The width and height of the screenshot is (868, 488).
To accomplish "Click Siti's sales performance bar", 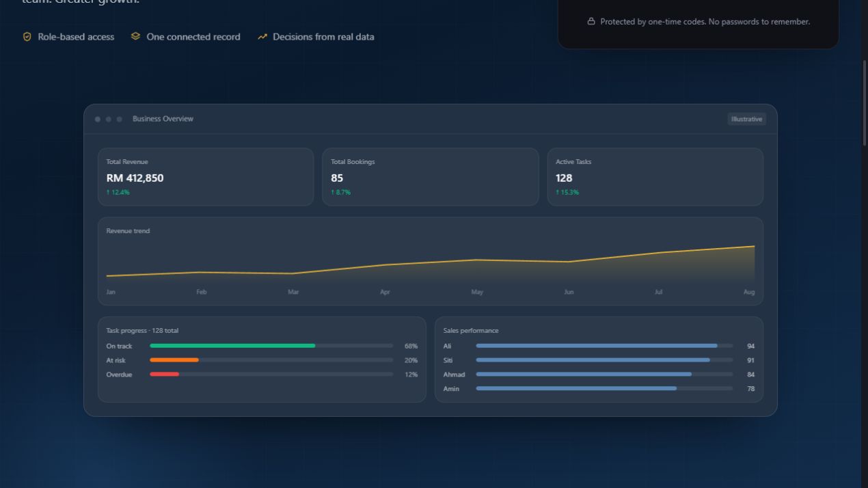I will [x=593, y=360].
